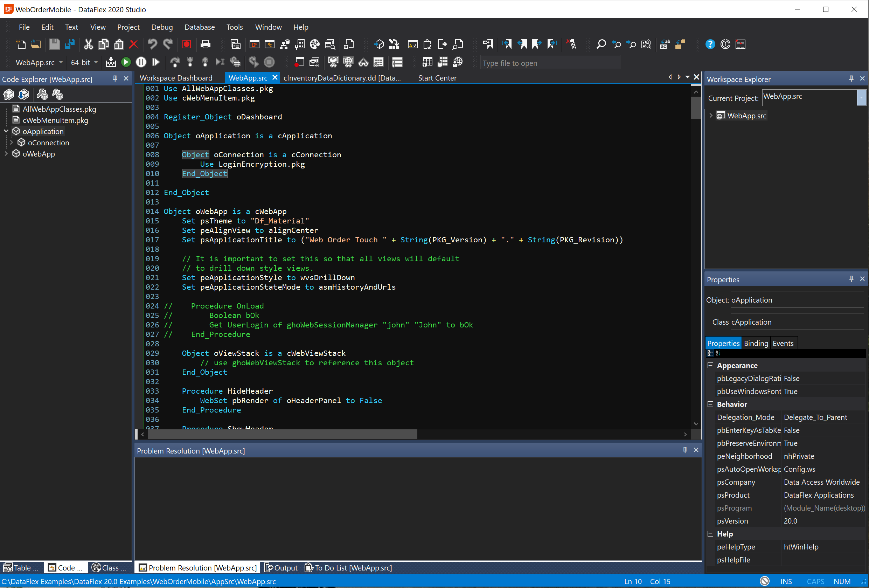Click the Delegation_Mode property value

point(823,417)
